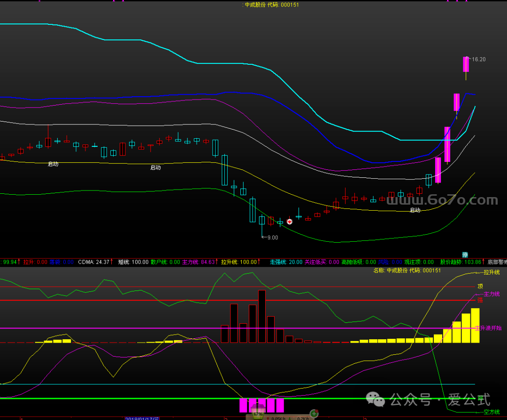
Task: Click the 拉升线 legend label on the right
Action: 491,272
